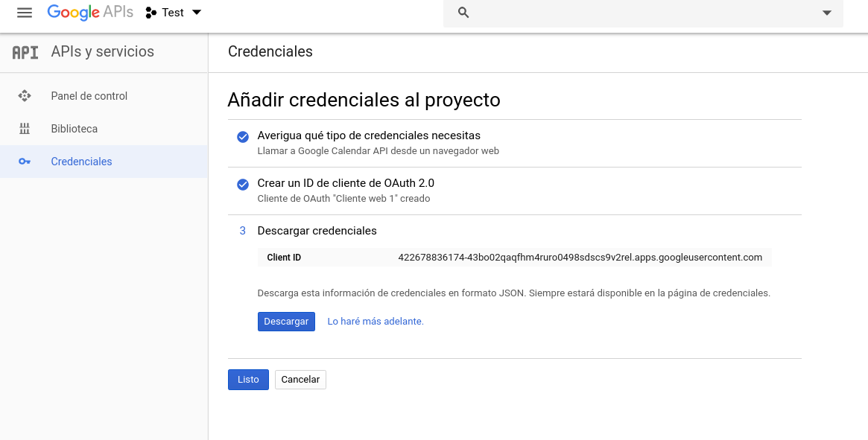Click the checkmark beside Averigua qué tipo step
868x440 pixels.
pos(242,137)
